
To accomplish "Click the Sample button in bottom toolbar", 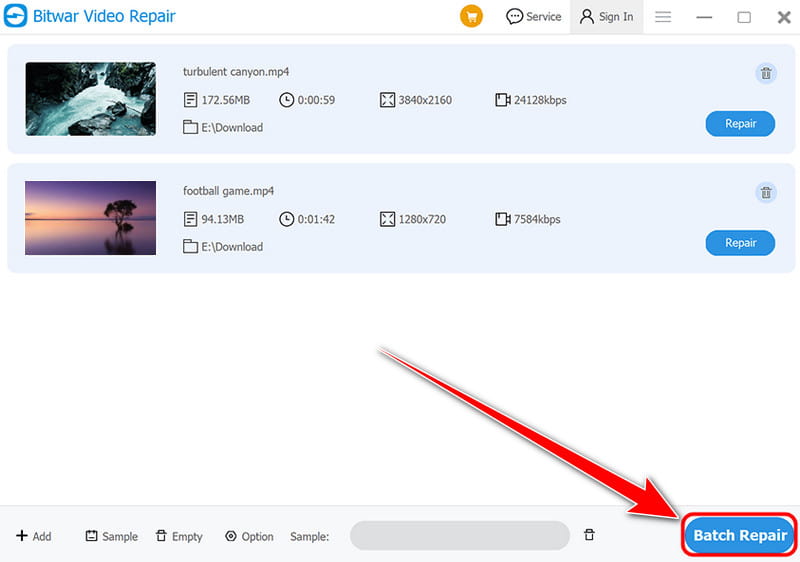I will click(x=111, y=536).
